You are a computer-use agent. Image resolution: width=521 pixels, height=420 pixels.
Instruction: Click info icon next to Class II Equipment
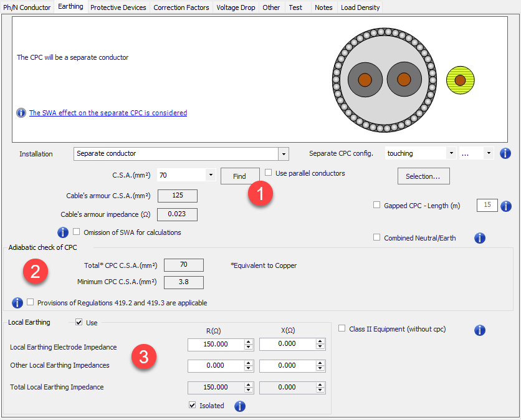[x=480, y=330]
